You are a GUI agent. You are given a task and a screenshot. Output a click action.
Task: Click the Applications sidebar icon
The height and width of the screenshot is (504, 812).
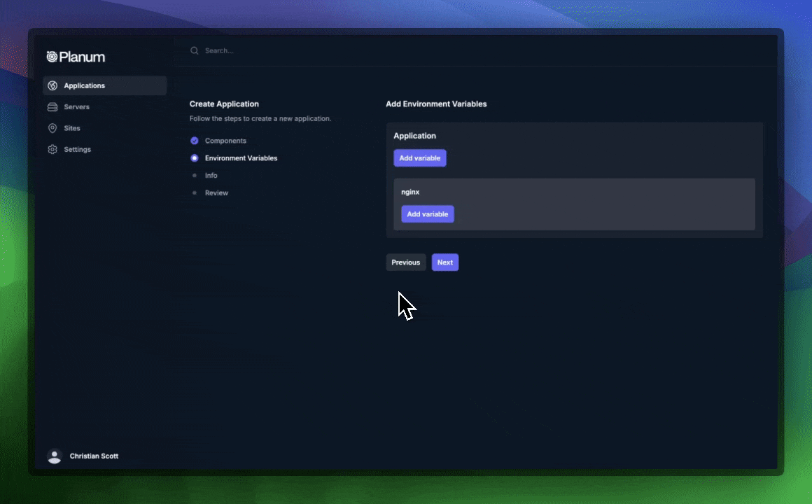click(52, 85)
